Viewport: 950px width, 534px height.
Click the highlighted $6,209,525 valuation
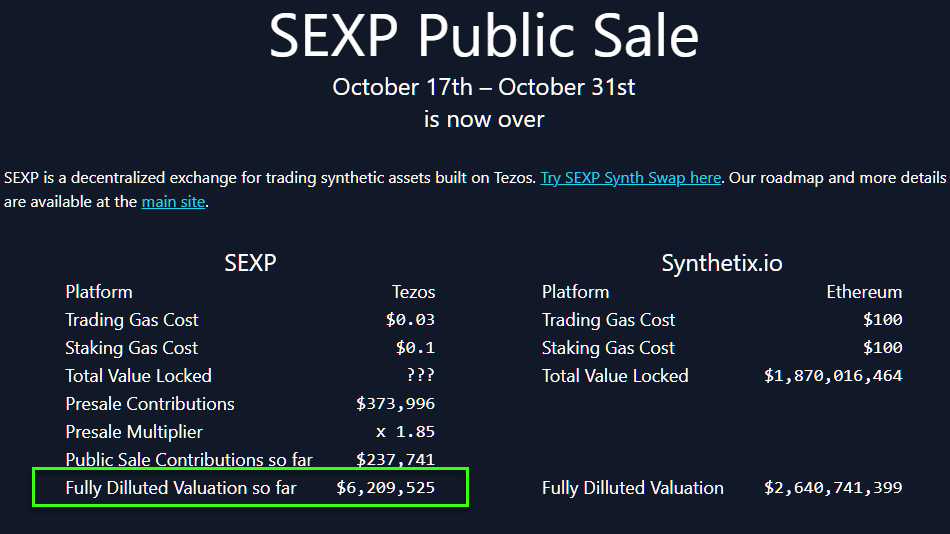tap(385, 488)
